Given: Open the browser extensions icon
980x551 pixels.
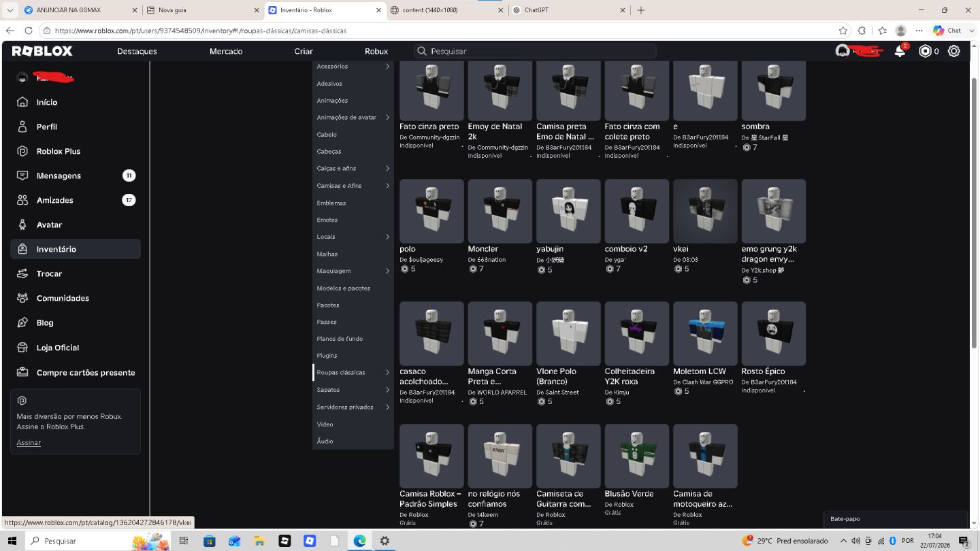Looking at the screenshot, I should [x=862, y=31].
